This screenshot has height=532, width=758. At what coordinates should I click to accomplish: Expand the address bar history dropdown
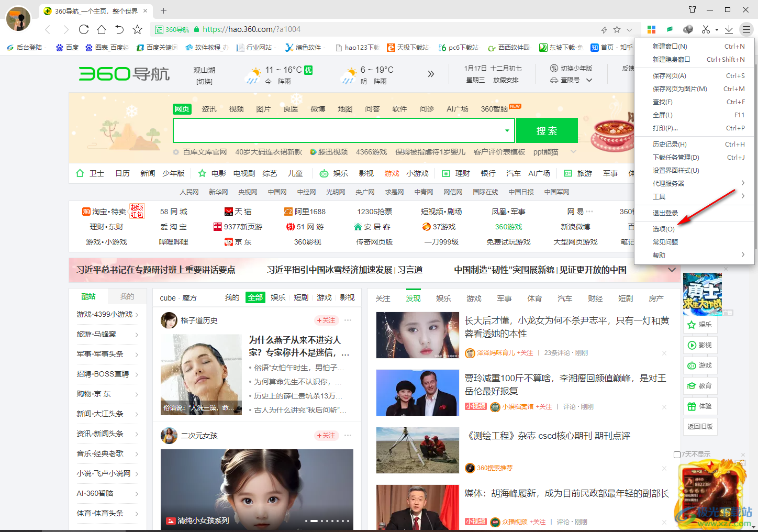pos(629,30)
